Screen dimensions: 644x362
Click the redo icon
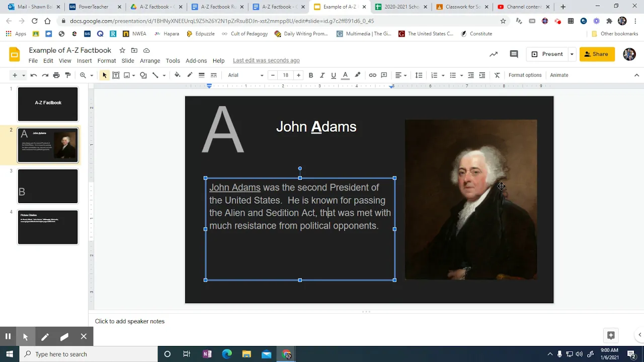pos(45,75)
